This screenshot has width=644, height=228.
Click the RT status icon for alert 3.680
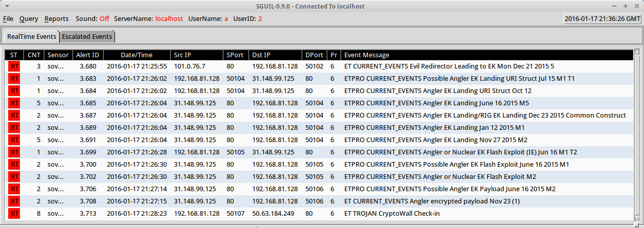(14, 66)
